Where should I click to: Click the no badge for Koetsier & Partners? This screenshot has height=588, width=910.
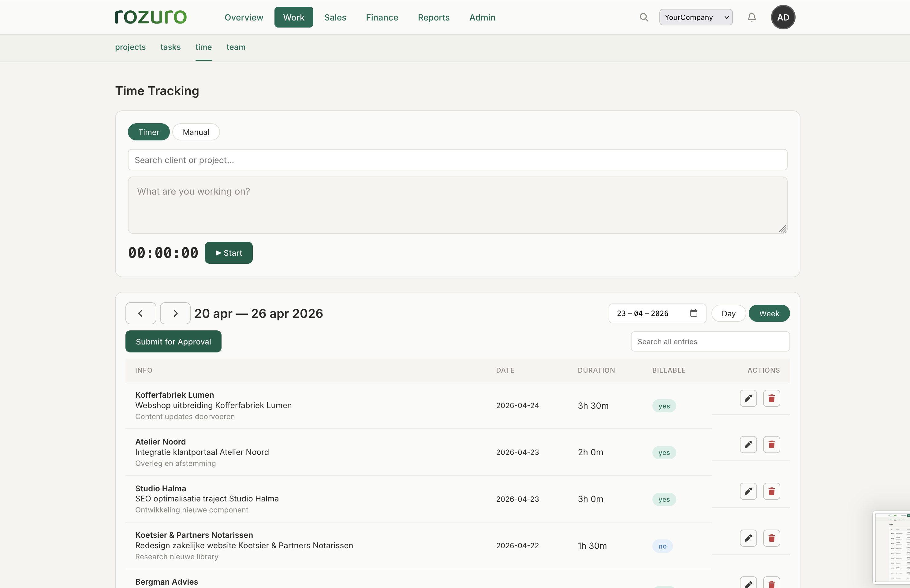pyautogui.click(x=662, y=546)
